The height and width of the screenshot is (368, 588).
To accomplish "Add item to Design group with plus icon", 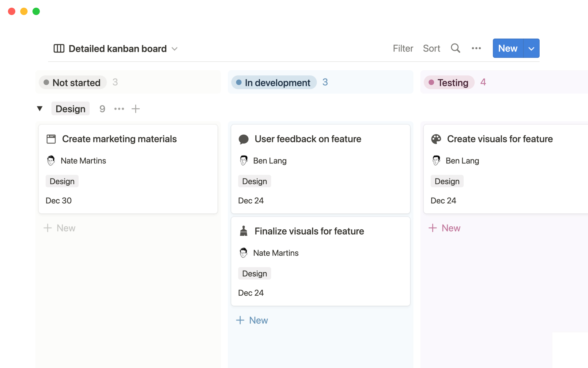I will click(x=136, y=109).
